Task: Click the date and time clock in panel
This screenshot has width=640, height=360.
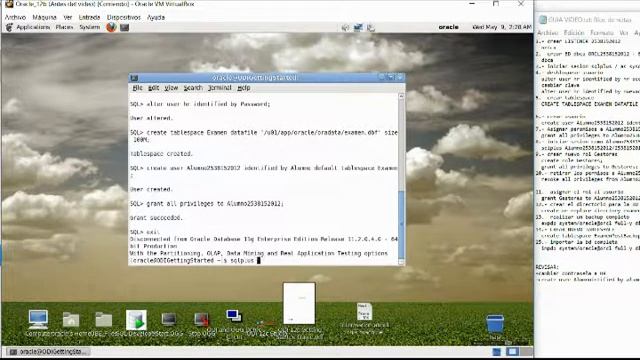Action: (502, 27)
